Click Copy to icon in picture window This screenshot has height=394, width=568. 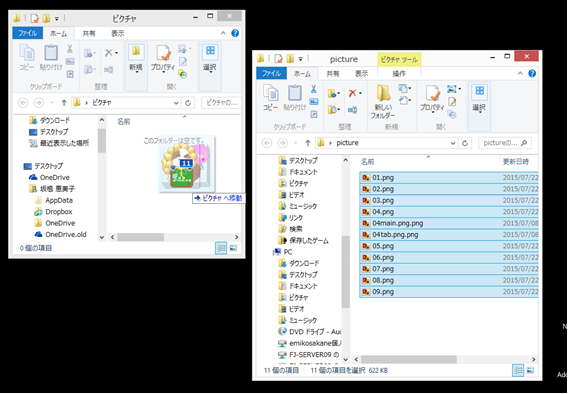332,109
